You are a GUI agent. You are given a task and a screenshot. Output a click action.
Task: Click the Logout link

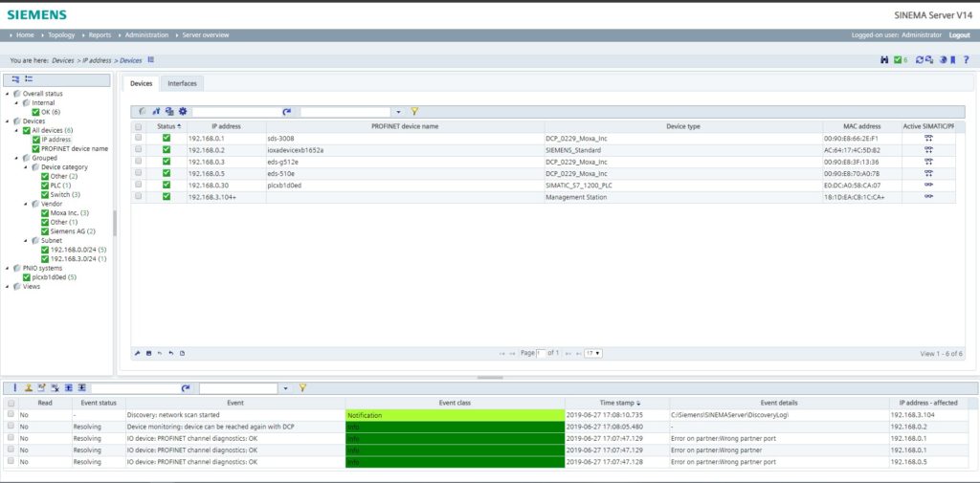959,34
